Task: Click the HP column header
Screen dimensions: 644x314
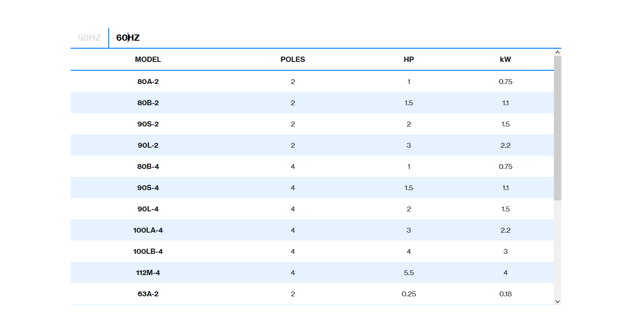Action: (x=409, y=59)
